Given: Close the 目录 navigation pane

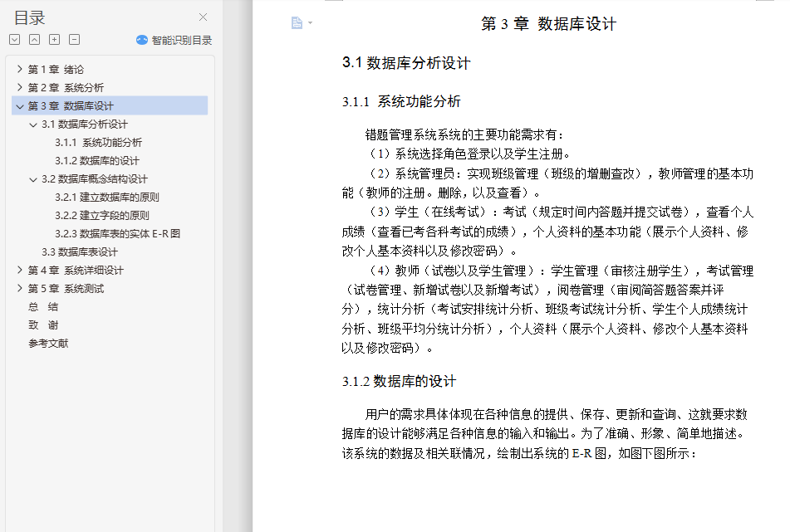Looking at the screenshot, I should point(203,17).
